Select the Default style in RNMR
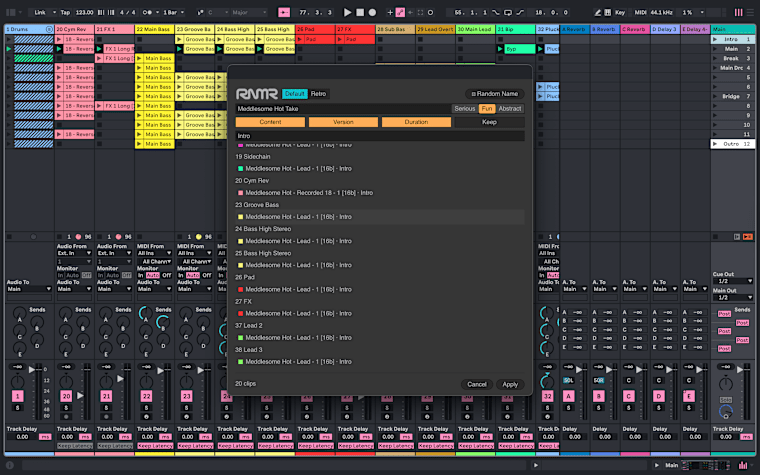The image size is (760, 475). tap(294, 94)
